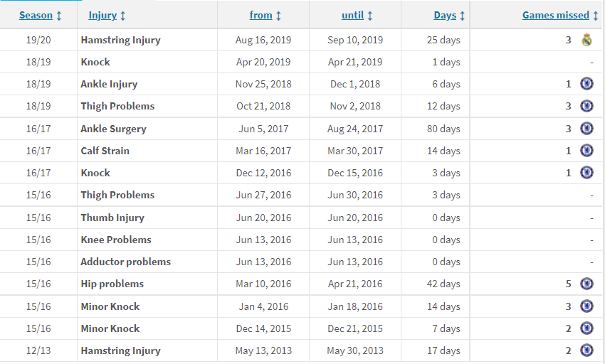
Task: Sort by Games missed header
Action: click(x=556, y=16)
